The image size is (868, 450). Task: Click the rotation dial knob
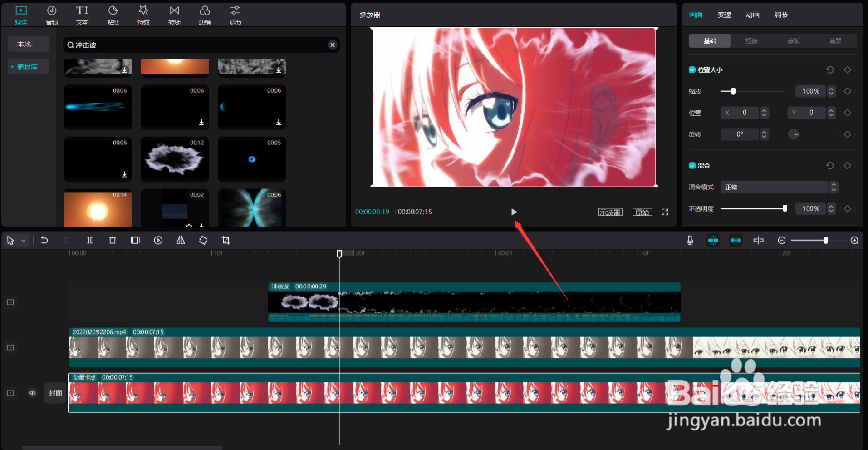click(794, 134)
